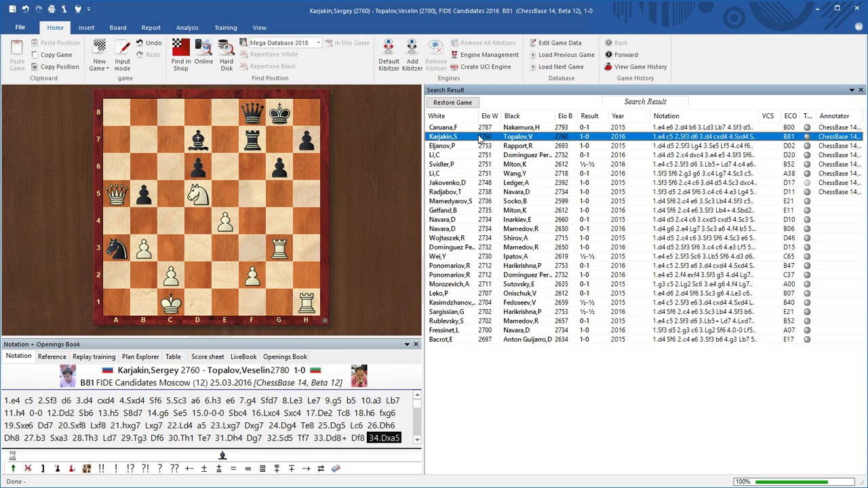Click the black piece annotation icon

click(57, 468)
